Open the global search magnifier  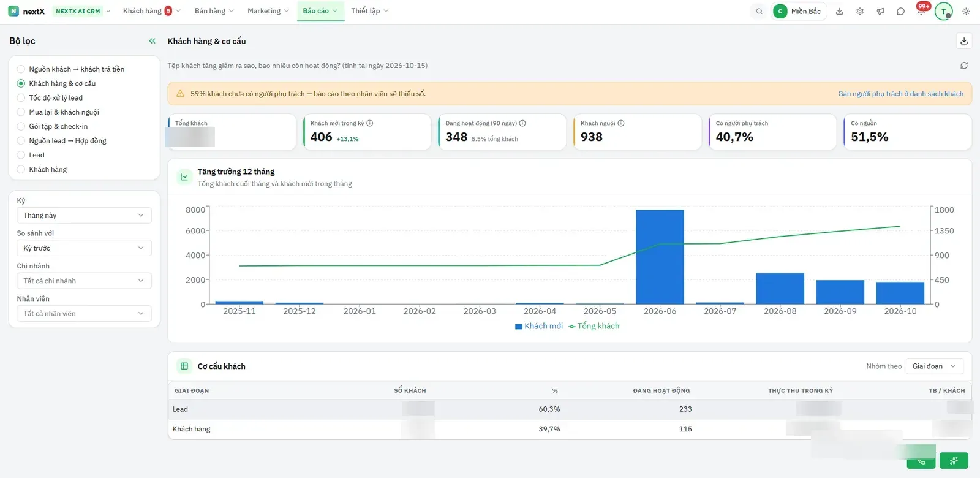[759, 11]
